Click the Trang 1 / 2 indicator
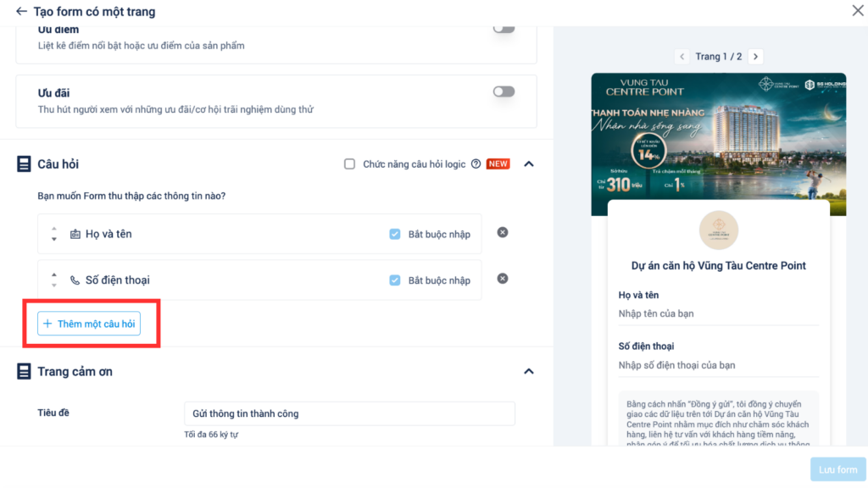Image resolution: width=868 pixels, height=488 pixels. click(x=719, y=57)
